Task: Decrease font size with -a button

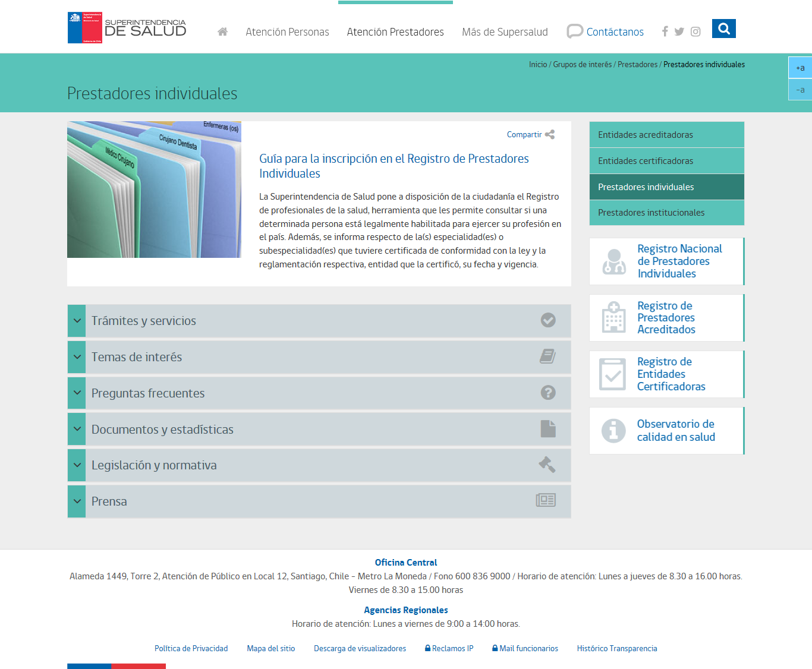Action: point(800,90)
